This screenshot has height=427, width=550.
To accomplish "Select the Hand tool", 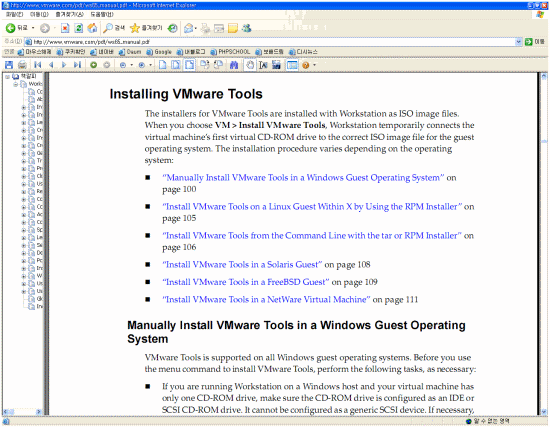I will (x=250, y=65).
